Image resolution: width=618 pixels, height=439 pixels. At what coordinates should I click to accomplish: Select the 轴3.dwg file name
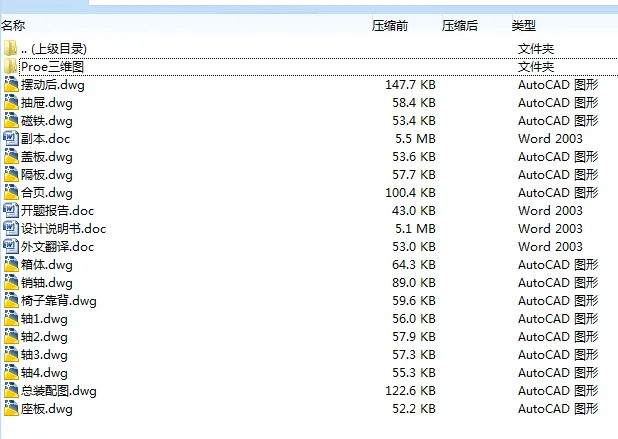point(44,355)
